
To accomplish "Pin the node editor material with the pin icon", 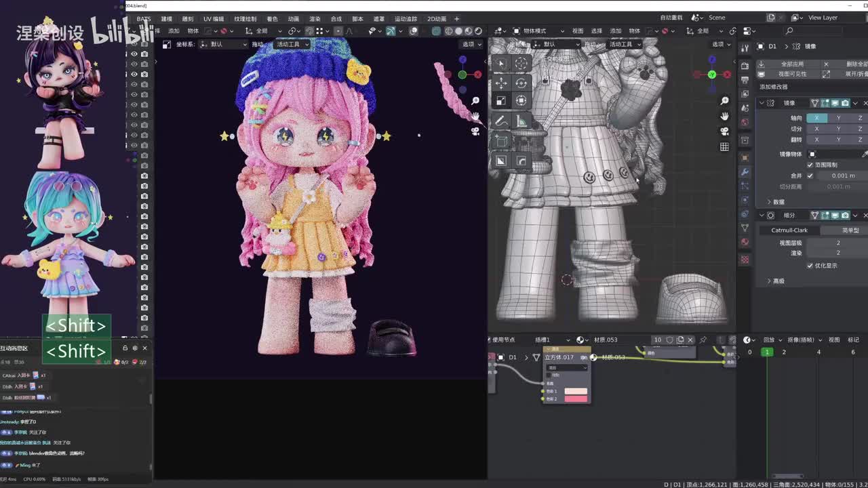I will [703, 340].
